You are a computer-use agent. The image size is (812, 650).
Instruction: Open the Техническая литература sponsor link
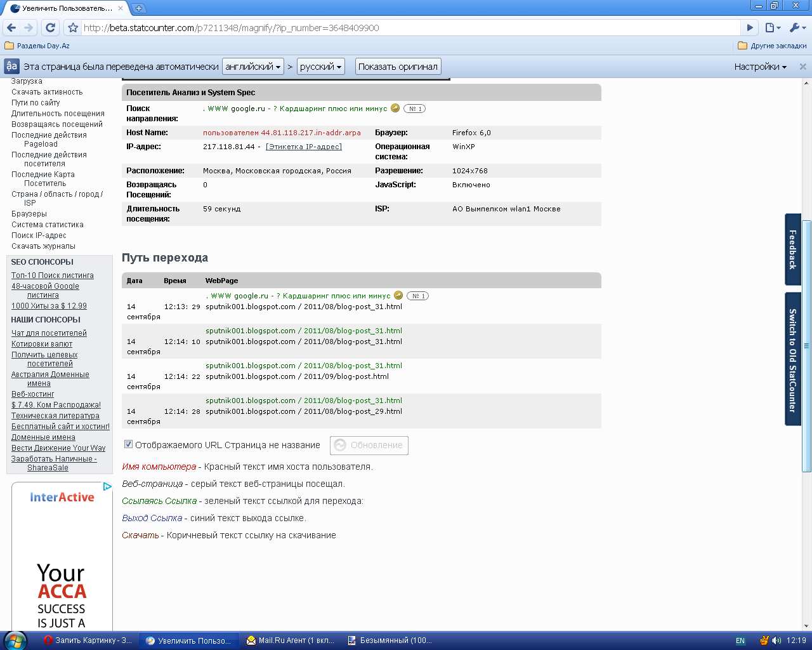click(x=55, y=416)
